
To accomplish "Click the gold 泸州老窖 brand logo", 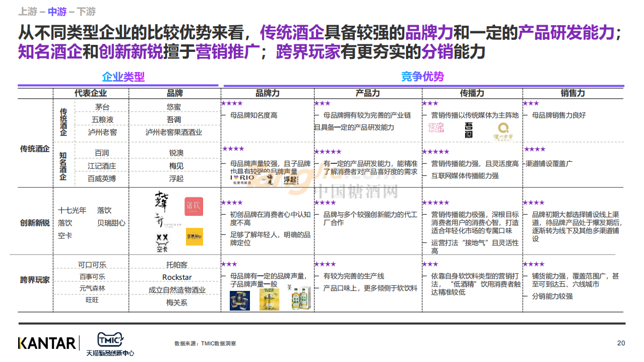I will (x=502, y=131).
